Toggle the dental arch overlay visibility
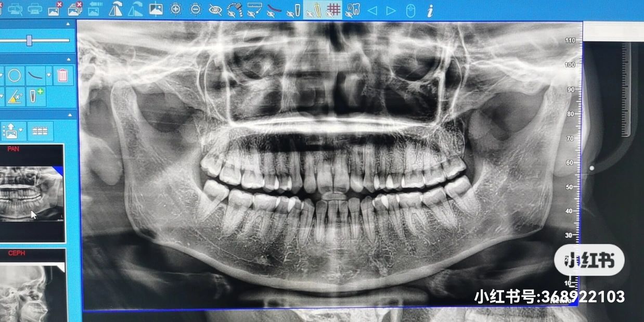 point(235,10)
